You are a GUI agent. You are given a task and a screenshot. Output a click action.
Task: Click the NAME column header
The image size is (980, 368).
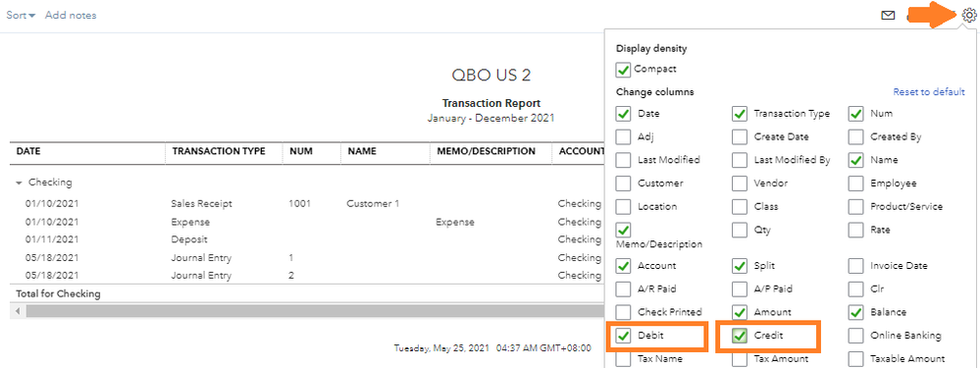[362, 151]
